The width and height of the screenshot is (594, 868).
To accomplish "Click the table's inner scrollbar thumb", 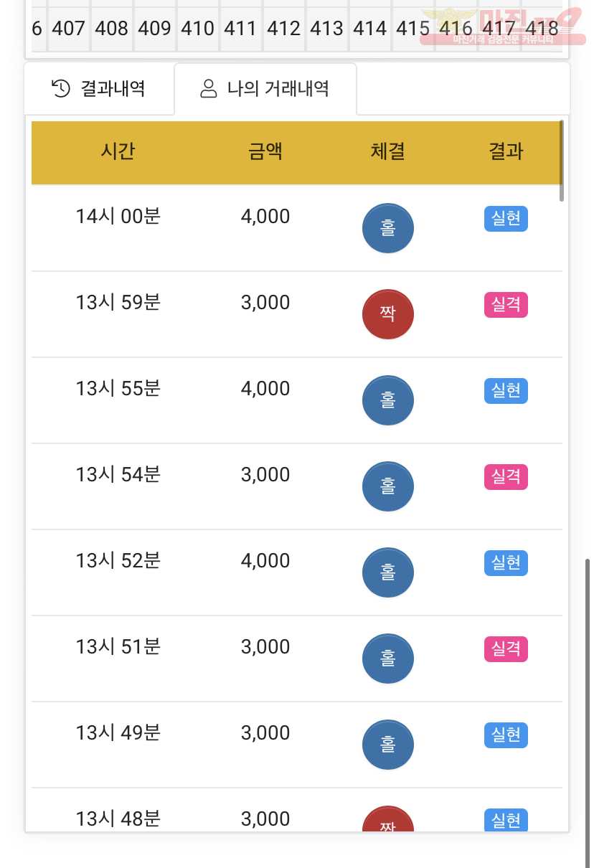I will coord(561,161).
